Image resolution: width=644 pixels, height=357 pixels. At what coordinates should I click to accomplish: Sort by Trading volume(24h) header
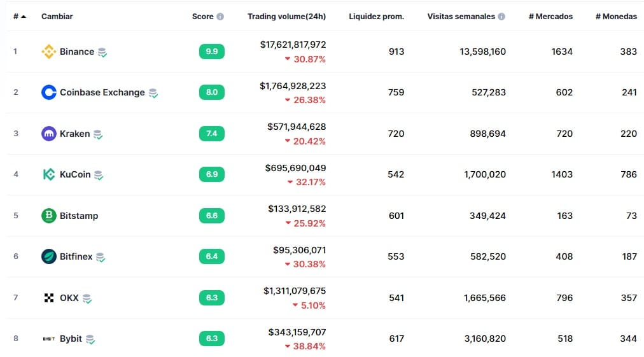coord(286,17)
